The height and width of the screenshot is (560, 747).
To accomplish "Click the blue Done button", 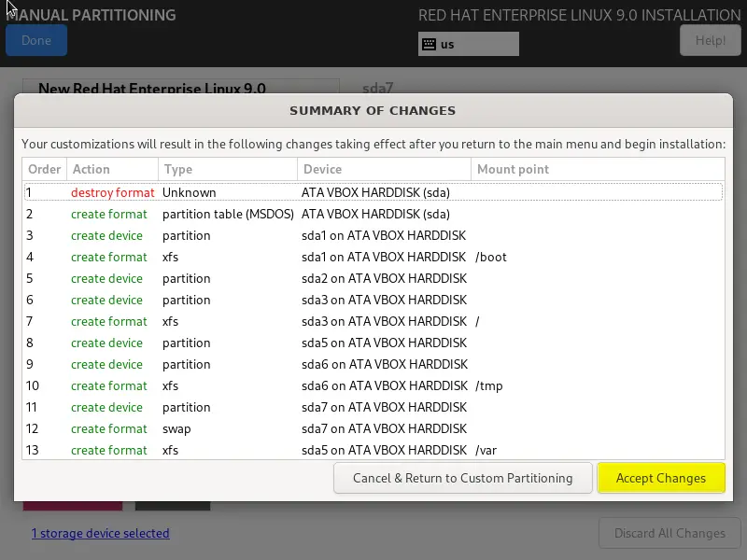I will (36, 40).
